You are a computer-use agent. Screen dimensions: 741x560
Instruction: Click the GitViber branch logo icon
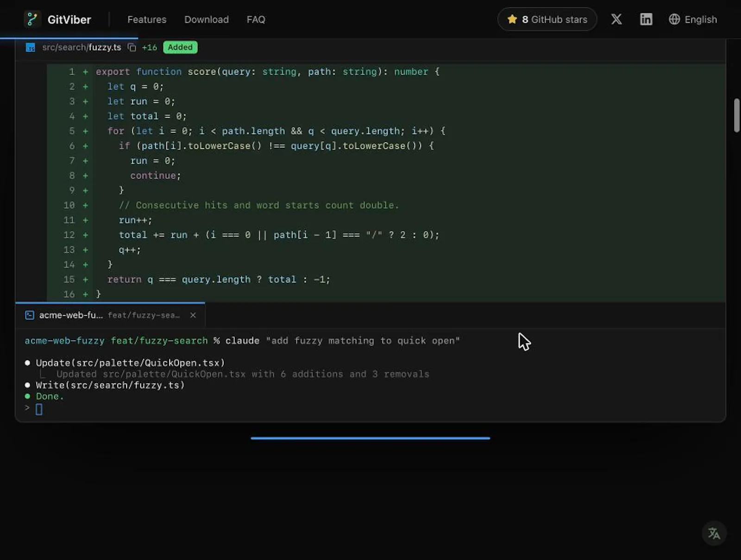[x=32, y=19]
